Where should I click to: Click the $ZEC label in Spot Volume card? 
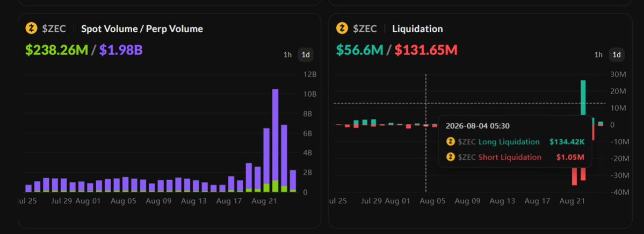click(x=54, y=29)
